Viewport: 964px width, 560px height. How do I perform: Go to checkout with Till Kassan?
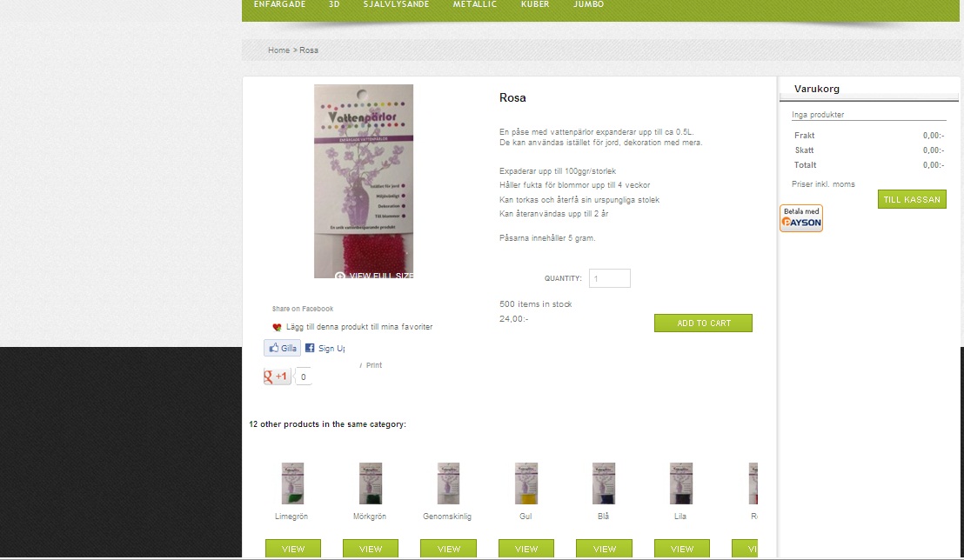(912, 199)
